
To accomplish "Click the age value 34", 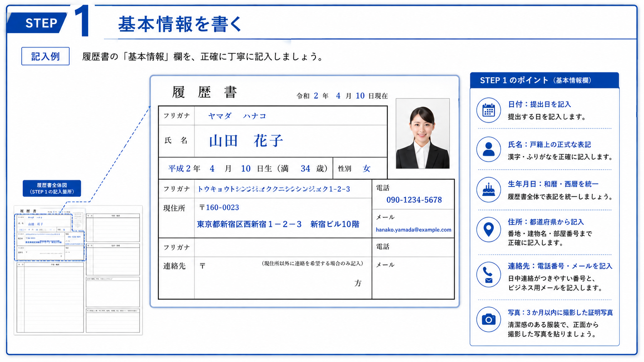I will [305, 168].
